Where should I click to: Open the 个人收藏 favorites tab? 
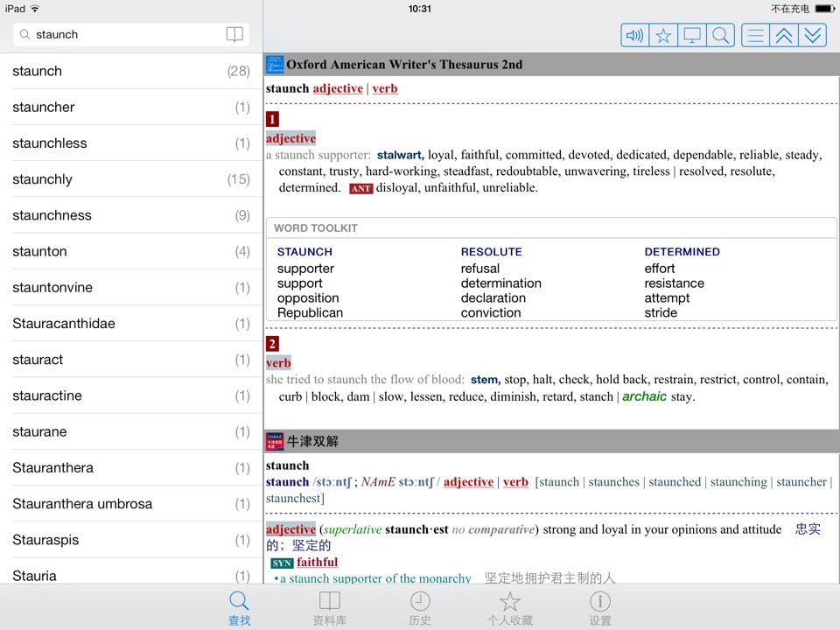click(509, 608)
